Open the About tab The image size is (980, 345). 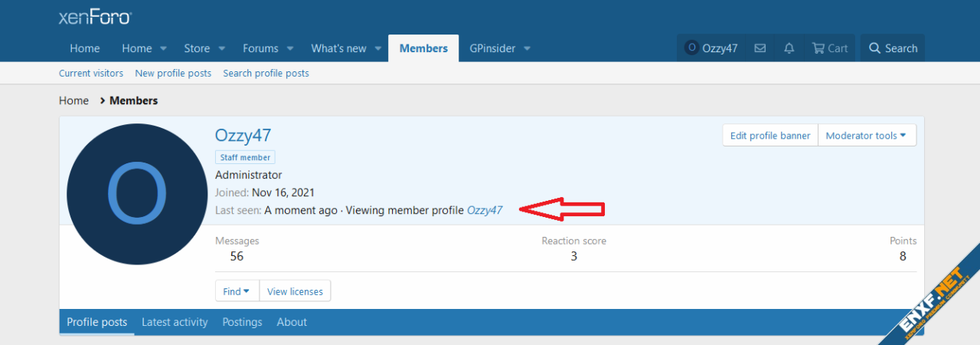coord(292,322)
